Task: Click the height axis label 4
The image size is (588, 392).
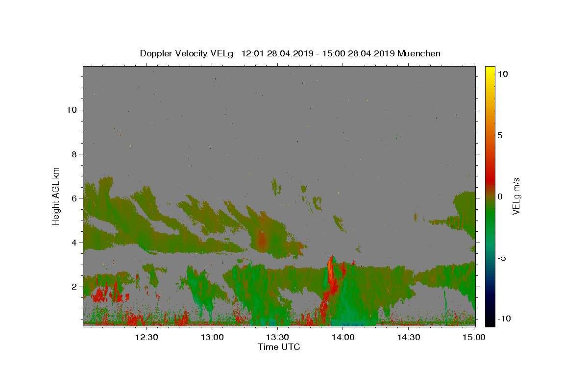Action: [x=75, y=243]
